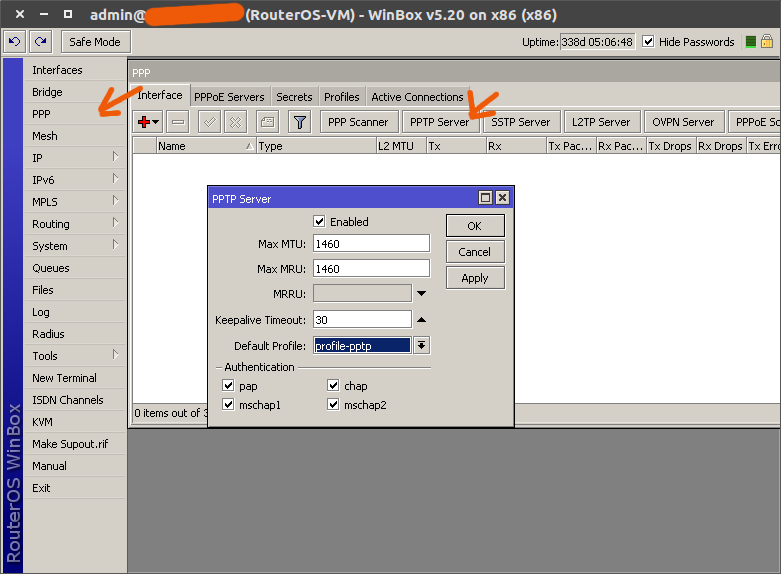Switch to the PPPoE Servers tab
The width and height of the screenshot is (781, 574).
229,97
